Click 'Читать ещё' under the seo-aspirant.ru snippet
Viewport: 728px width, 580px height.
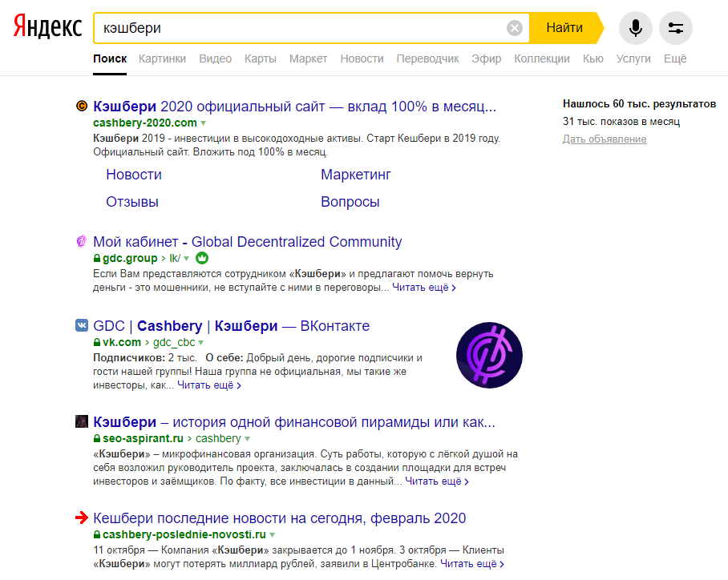point(437,481)
